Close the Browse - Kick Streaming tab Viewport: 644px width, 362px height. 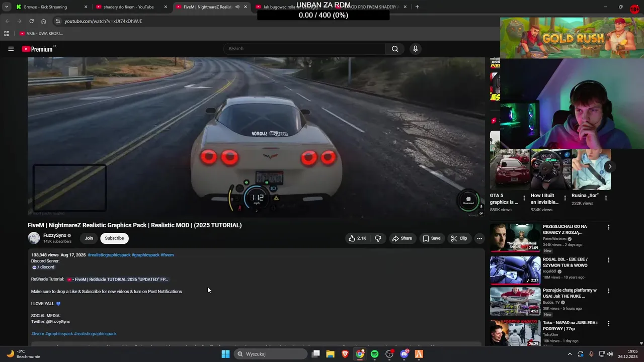click(86, 7)
